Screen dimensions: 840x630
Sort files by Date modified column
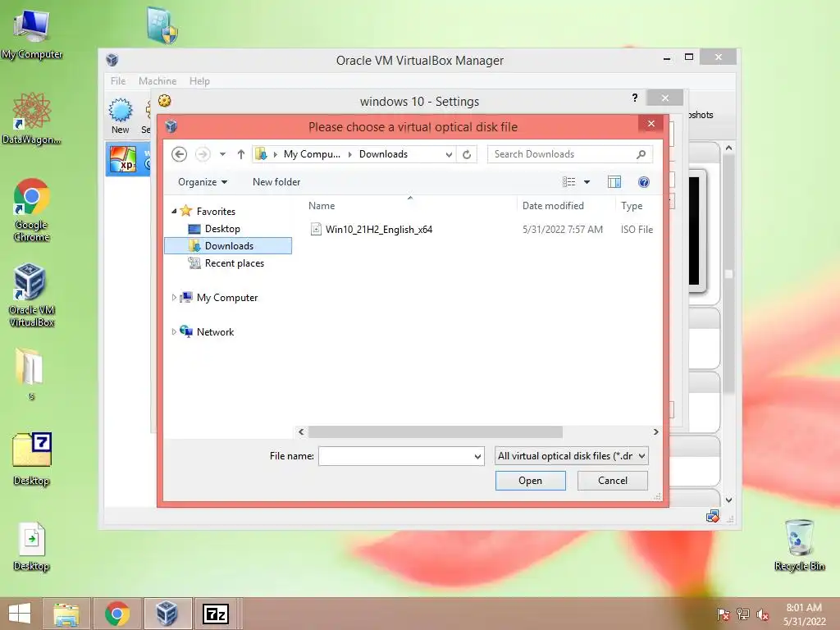pyautogui.click(x=553, y=206)
